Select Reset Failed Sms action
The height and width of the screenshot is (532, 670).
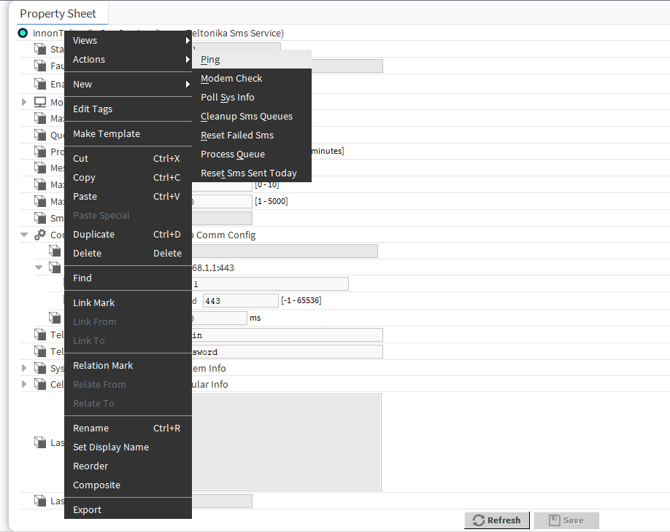point(237,135)
